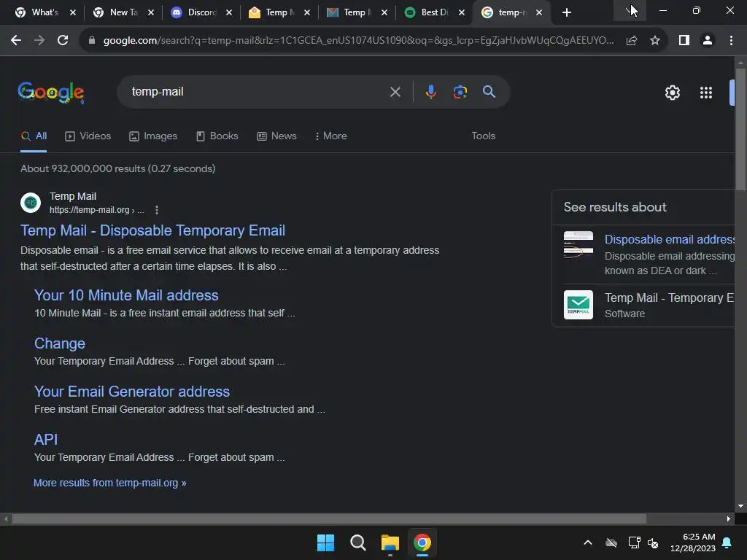The width and height of the screenshot is (747, 560).
Task: Click scroll down arrow on vertical scrollbar
Action: click(x=740, y=506)
